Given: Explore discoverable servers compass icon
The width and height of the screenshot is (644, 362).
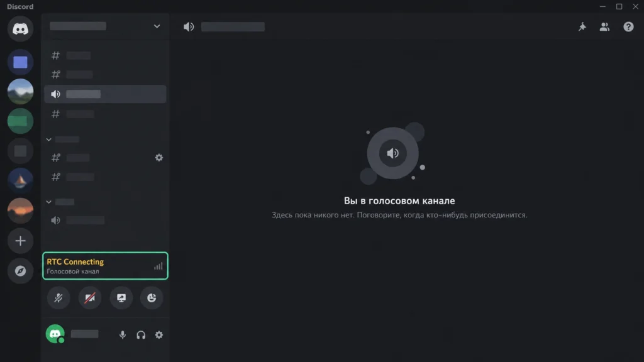Looking at the screenshot, I should (x=20, y=271).
